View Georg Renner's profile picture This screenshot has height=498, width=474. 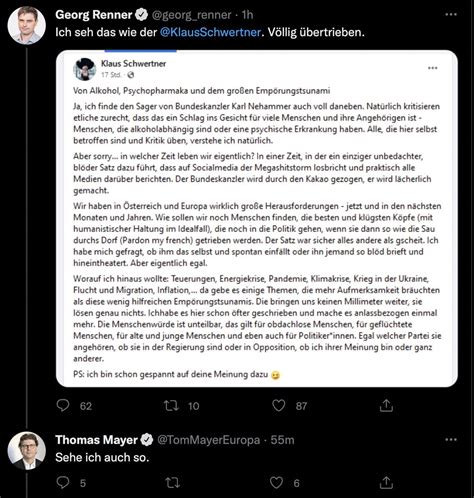tap(27, 25)
